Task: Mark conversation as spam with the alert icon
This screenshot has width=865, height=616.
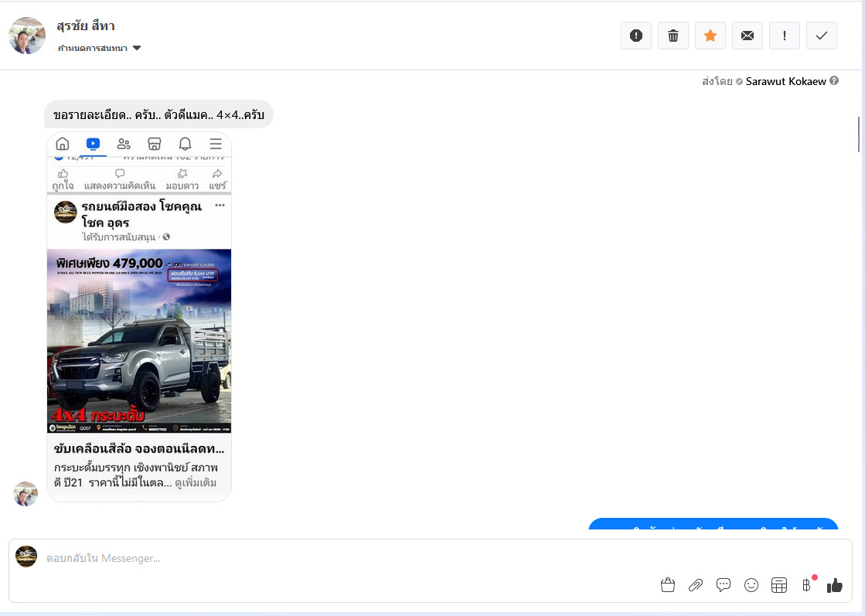Action: tap(636, 36)
